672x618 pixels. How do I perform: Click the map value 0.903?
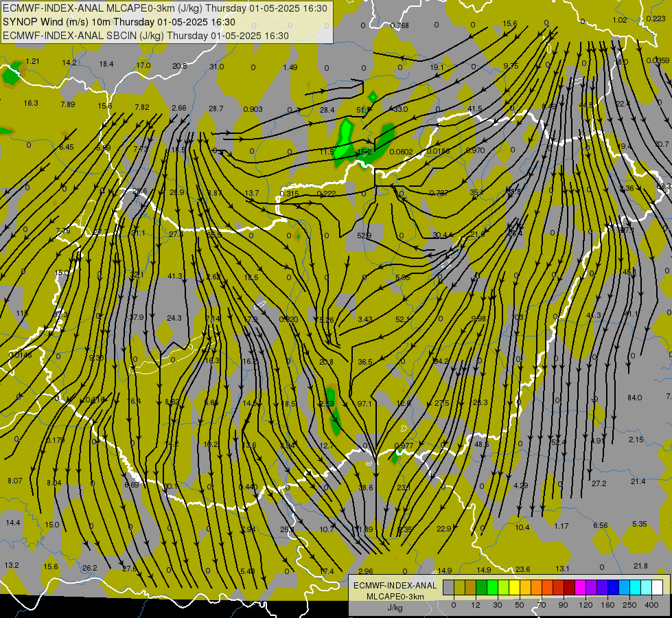pos(253,109)
